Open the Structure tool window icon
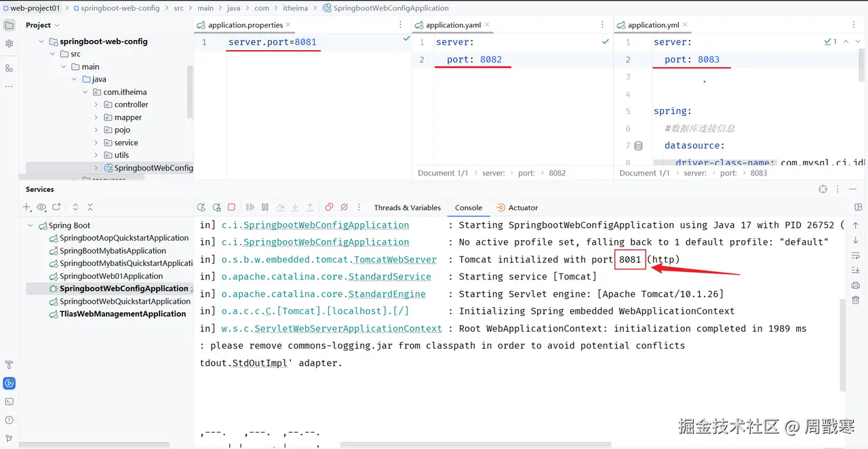Viewport: 868px width, 449px height. tap(9, 69)
